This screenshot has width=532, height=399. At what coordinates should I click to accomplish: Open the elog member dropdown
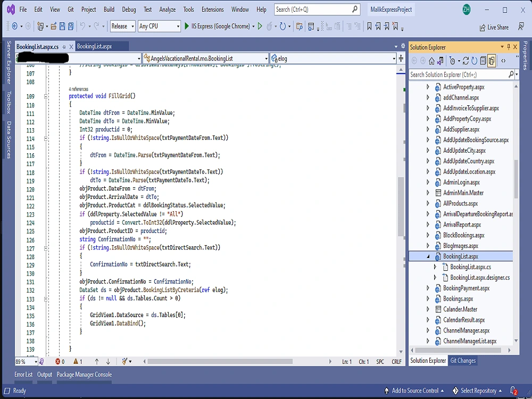(333, 59)
